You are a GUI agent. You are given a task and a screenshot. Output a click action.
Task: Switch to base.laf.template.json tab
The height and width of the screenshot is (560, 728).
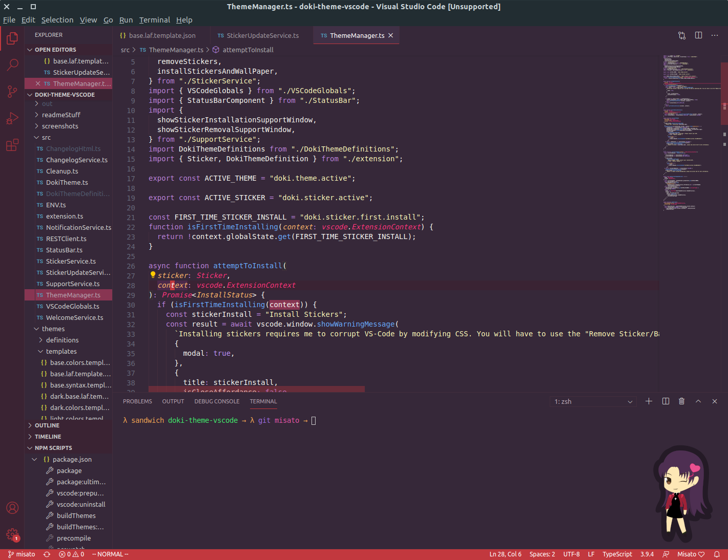click(x=161, y=35)
